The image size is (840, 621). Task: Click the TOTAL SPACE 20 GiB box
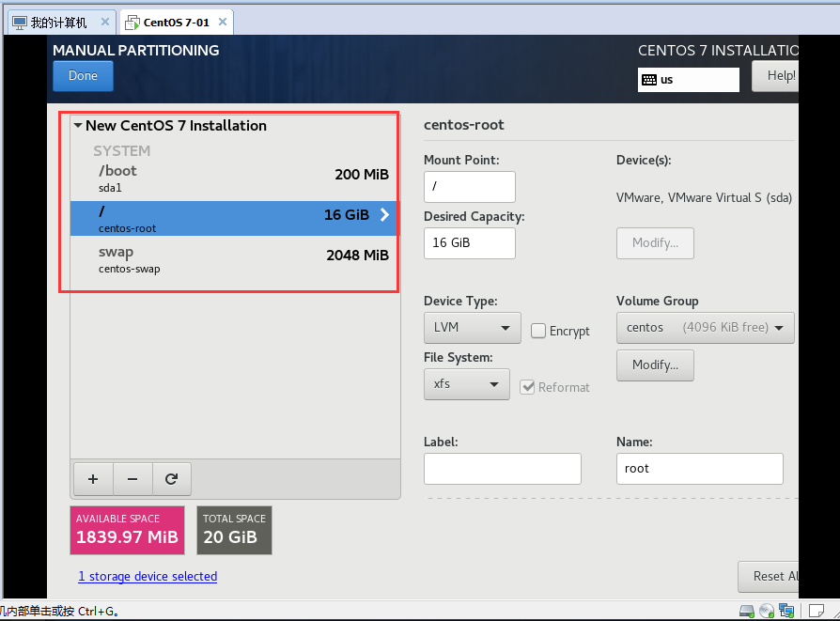[234, 530]
